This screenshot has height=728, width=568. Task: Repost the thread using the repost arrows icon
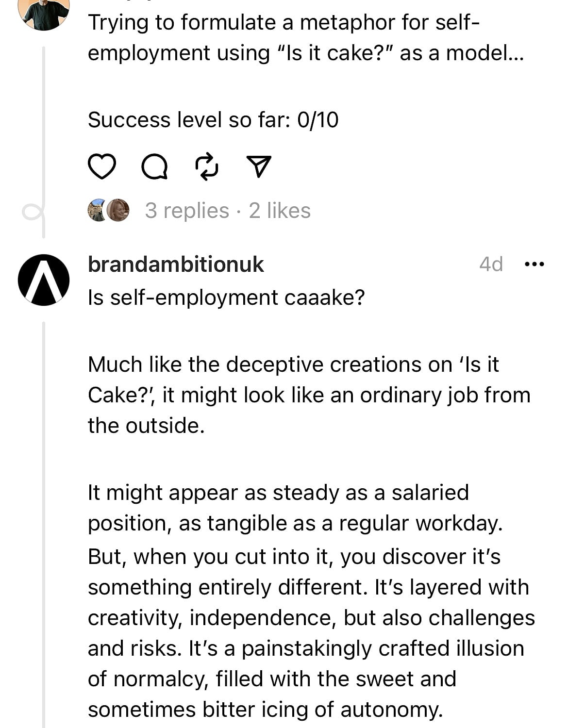click(x=207, y=166)
